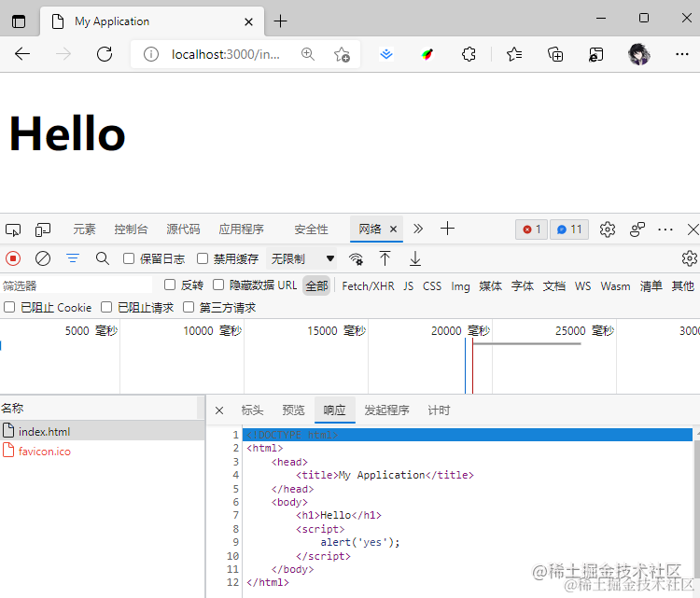Check the 第三方请求 option
This screenshot has height=598, width=700.
[189, 307]
